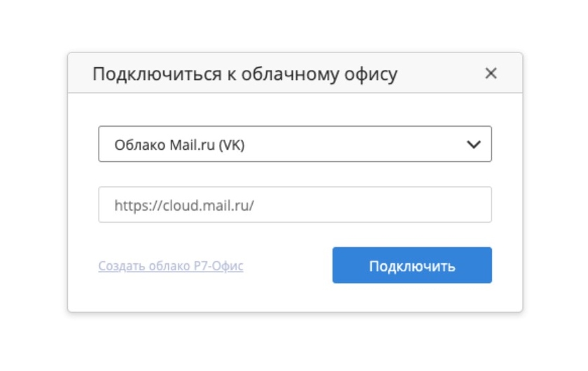Click the Облако Mail.ru (VK) text label
Screen dimensions: 588x371
[x=180, y=145]
